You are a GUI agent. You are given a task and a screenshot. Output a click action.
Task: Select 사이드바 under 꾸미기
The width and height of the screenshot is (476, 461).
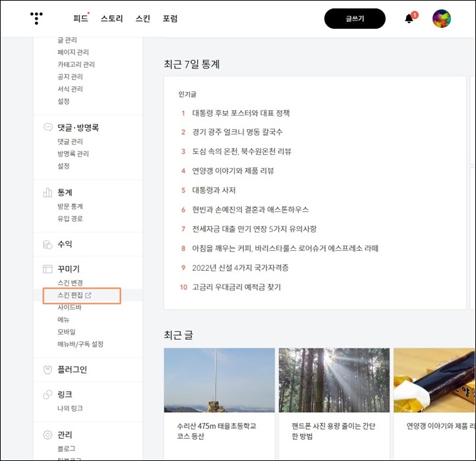[69, 308]
